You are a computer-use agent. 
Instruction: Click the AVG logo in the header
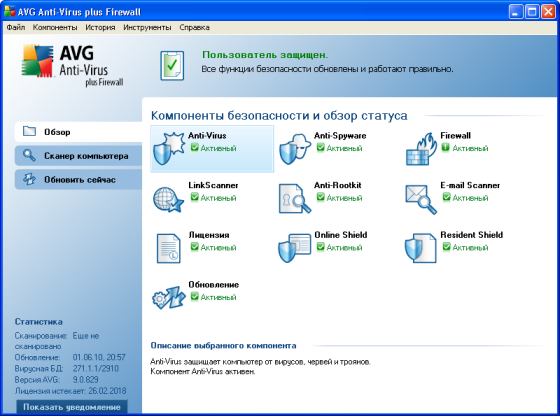coord(72,65)
